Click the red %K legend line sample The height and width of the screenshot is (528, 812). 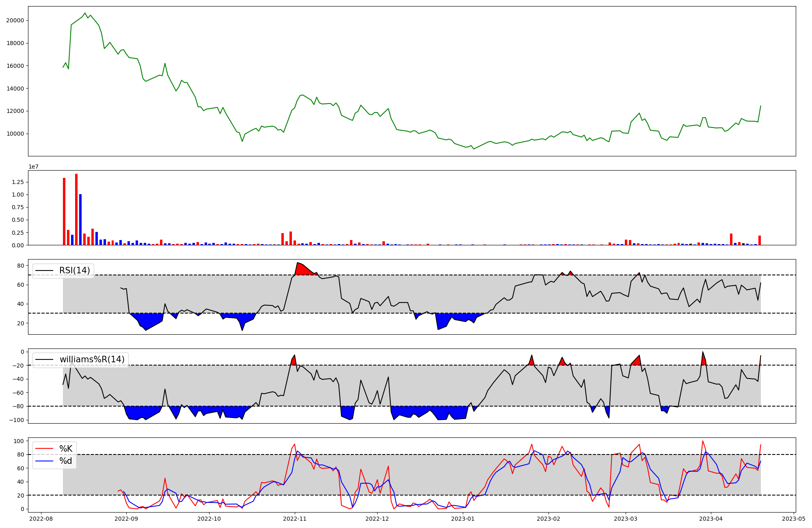point(44,448)
